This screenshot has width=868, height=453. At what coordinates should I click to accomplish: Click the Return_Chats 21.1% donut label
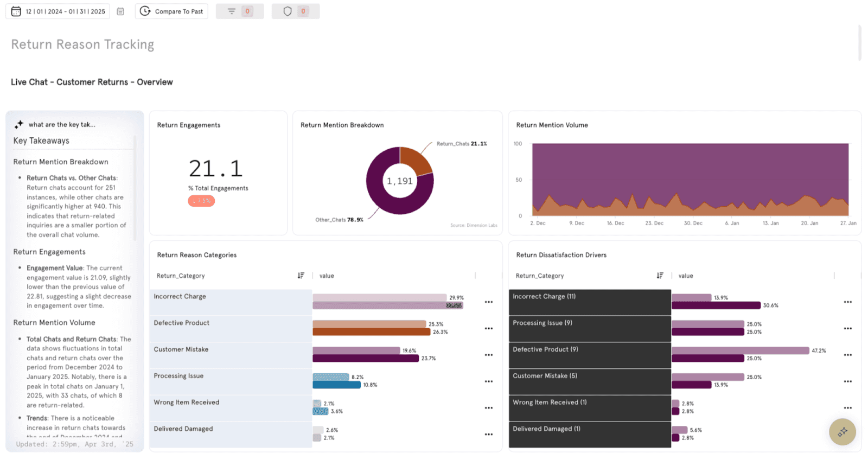point(462,144)
